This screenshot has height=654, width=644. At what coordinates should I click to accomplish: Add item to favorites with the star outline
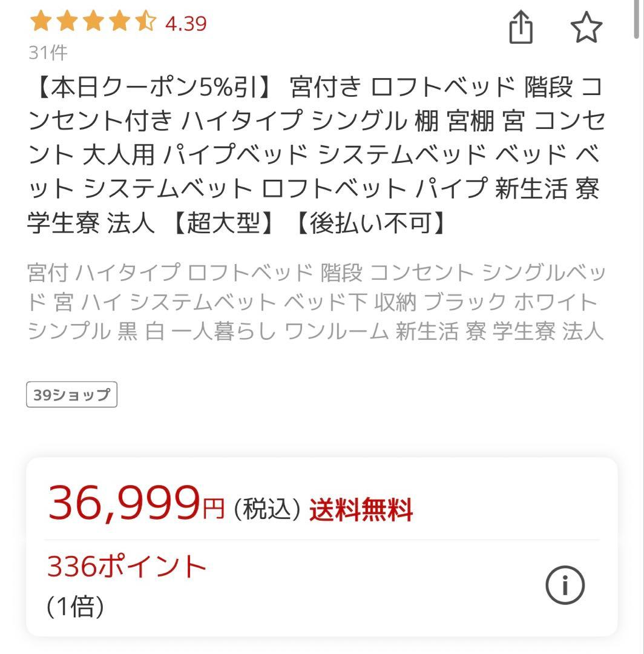point(586,27)
